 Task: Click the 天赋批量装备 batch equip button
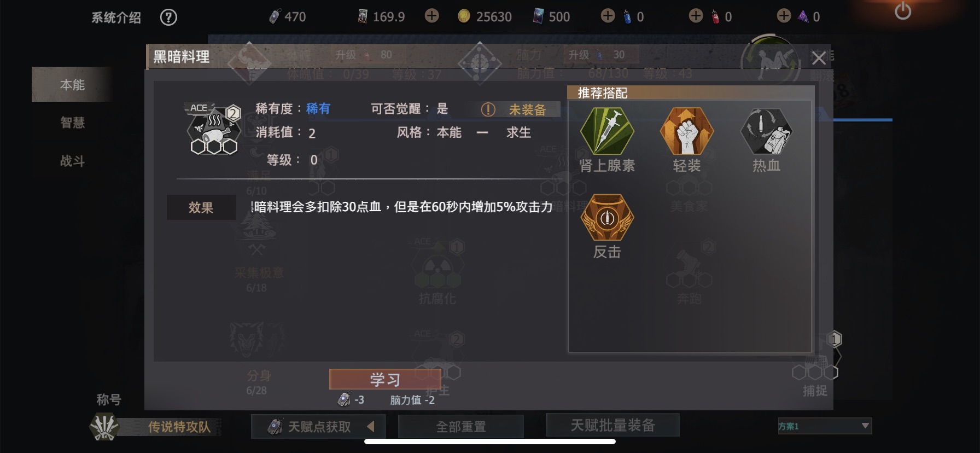[x=612, y=425]
